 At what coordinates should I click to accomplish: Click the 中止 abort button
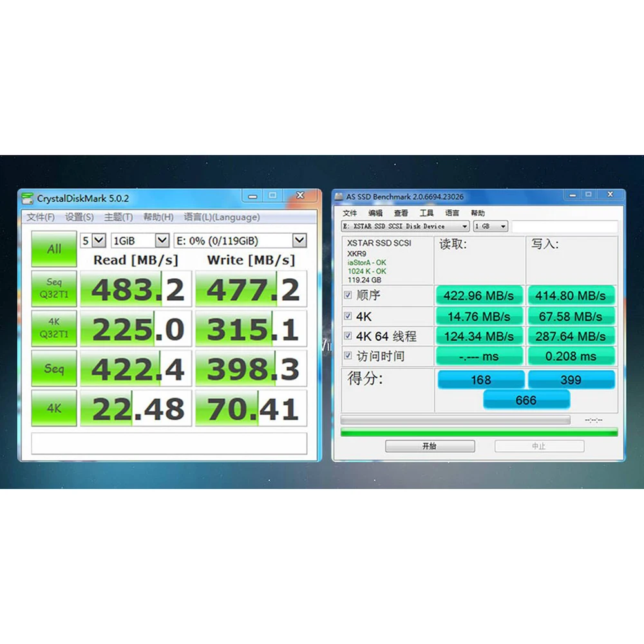tap(539, 446)
